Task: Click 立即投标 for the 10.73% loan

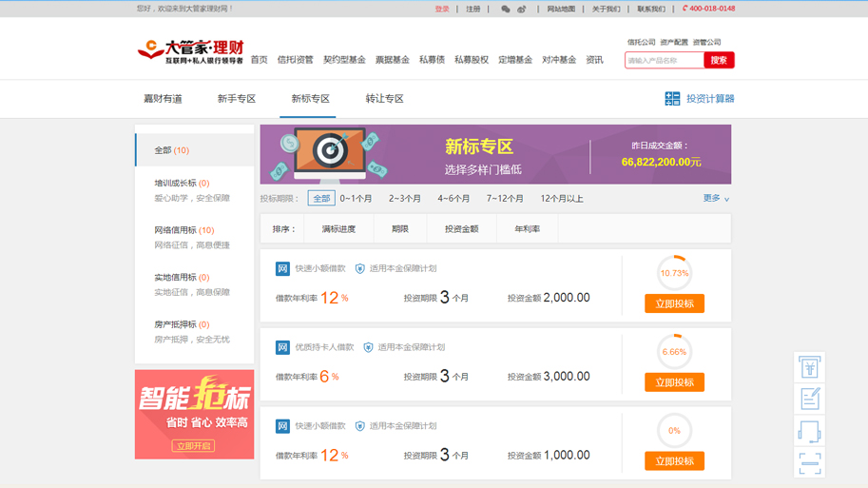Action: (674, 303)
